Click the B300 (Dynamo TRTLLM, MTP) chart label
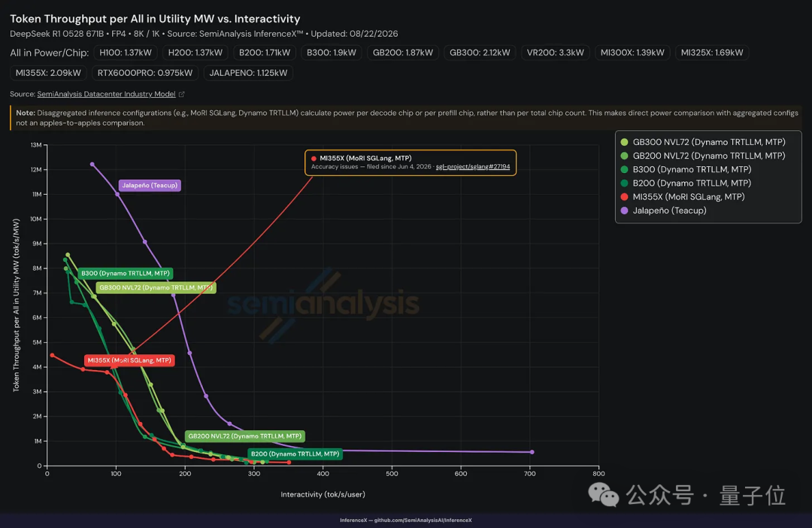 [x=126, y=273]
